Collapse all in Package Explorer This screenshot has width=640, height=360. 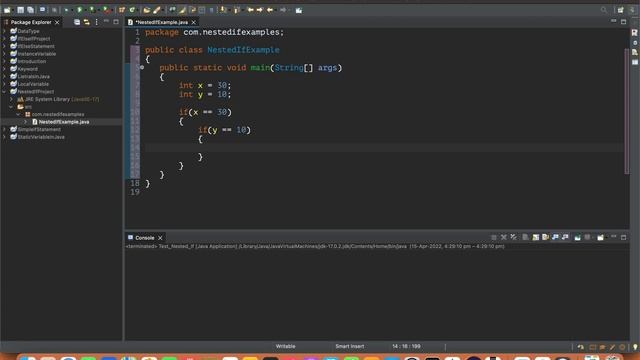[77, 22]
